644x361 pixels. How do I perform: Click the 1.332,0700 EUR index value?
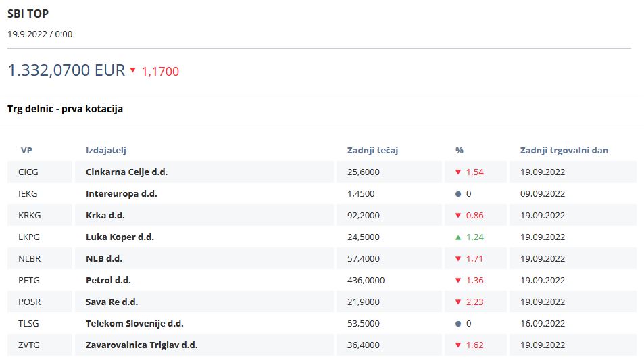66,70
